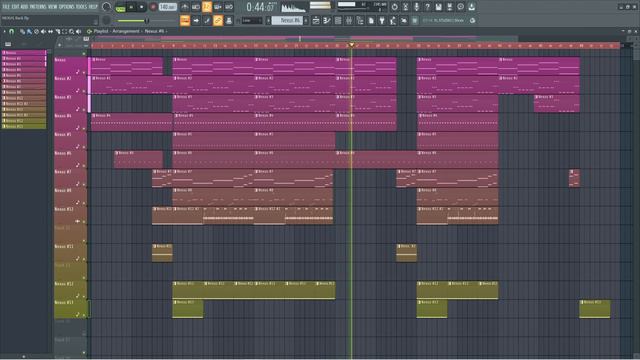Open the ADD menu
The image size is (640, 360).
tap(24, 7)
